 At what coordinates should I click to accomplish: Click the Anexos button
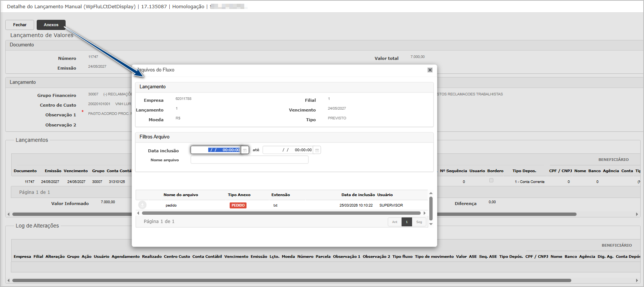51,25
